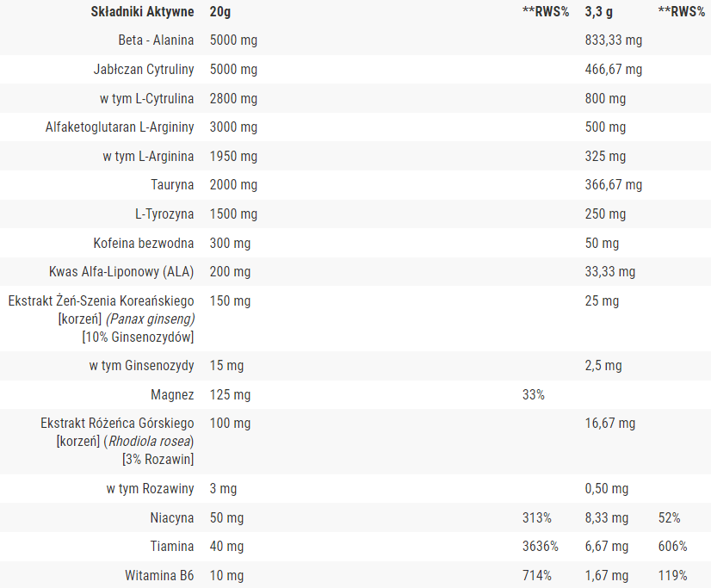
Task: Click the Tiamina 3636% percentage
Action: coord(541,547)
